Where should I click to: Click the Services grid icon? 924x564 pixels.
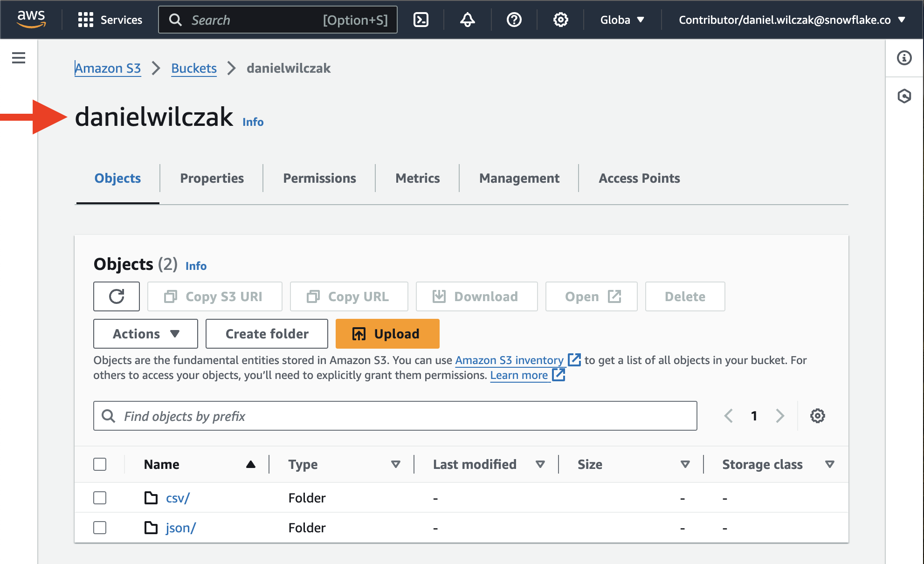click(86, 20)
